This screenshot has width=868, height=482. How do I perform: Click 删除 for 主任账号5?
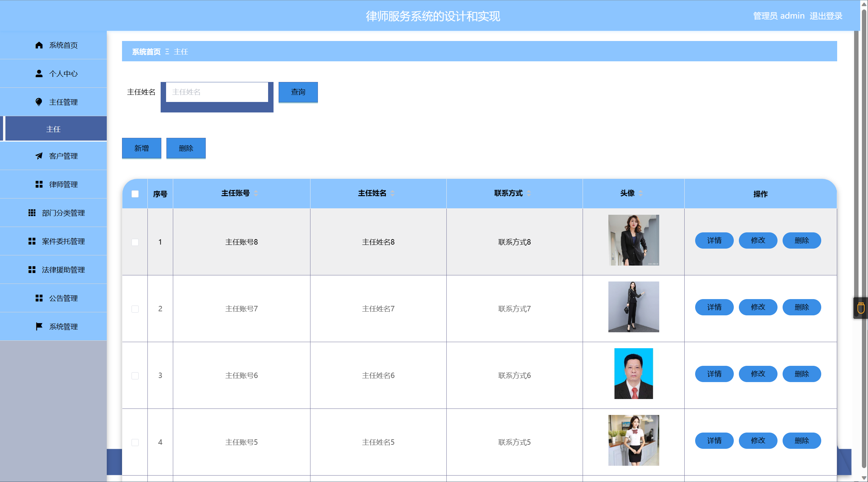coord(802,441)
